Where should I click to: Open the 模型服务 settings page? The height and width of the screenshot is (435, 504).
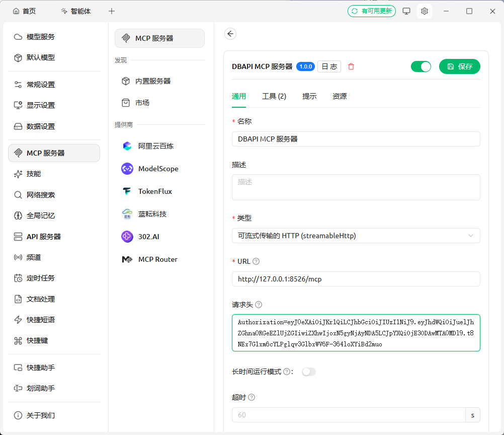click(x=54, y=37)
